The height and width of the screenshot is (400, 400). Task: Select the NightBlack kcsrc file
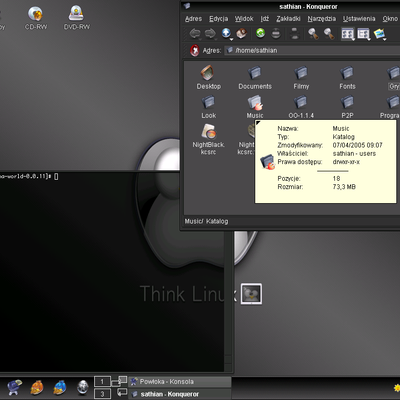click(208, 139)
